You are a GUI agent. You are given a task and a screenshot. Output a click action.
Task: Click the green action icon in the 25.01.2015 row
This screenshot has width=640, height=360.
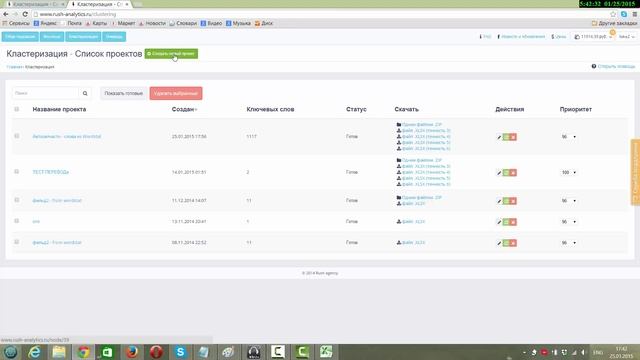(x=506, y=137)
